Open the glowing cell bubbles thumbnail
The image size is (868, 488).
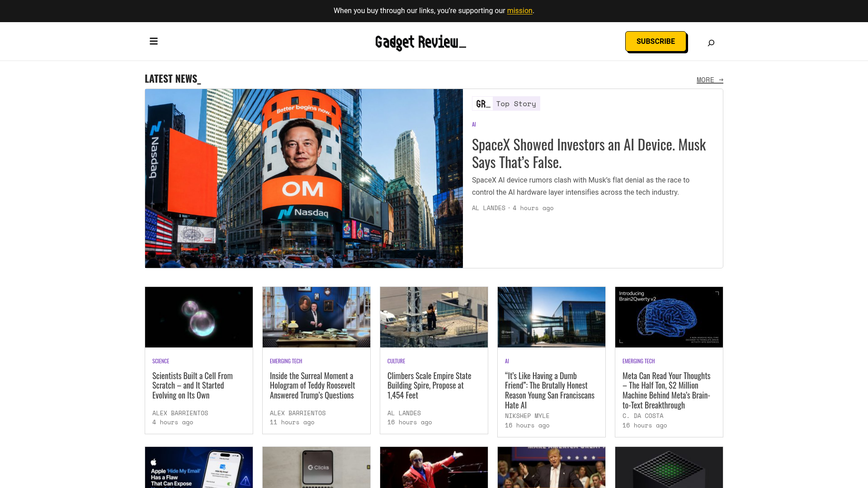click(199, 317)
